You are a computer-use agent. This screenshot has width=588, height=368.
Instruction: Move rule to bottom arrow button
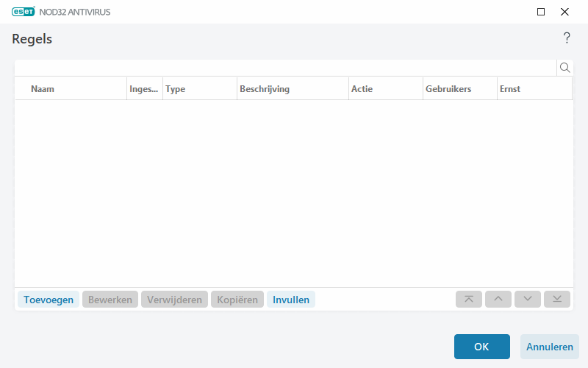coord(557,300)
